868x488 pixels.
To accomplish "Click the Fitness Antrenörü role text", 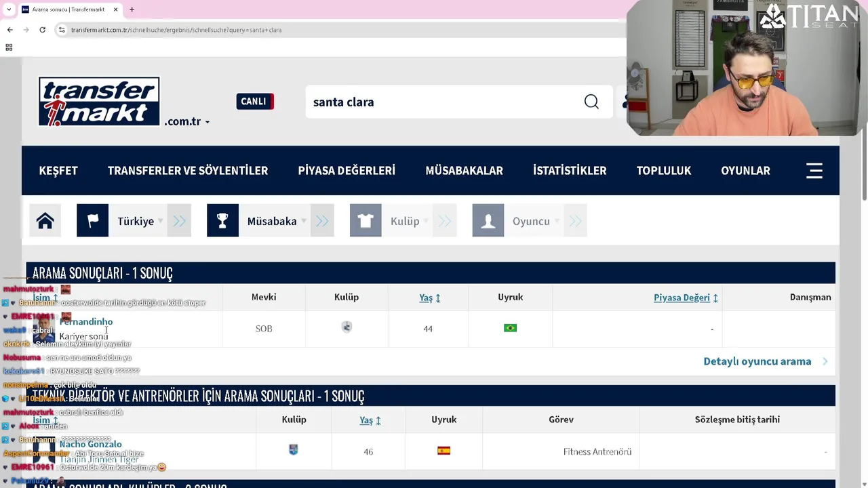I will [x=597, y=452].
